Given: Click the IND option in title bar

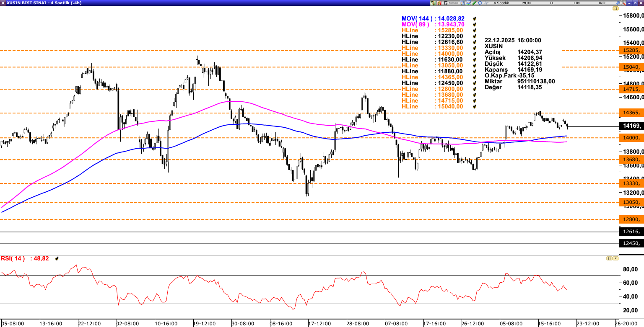Looking at the screenshot, I should point(602,3).
